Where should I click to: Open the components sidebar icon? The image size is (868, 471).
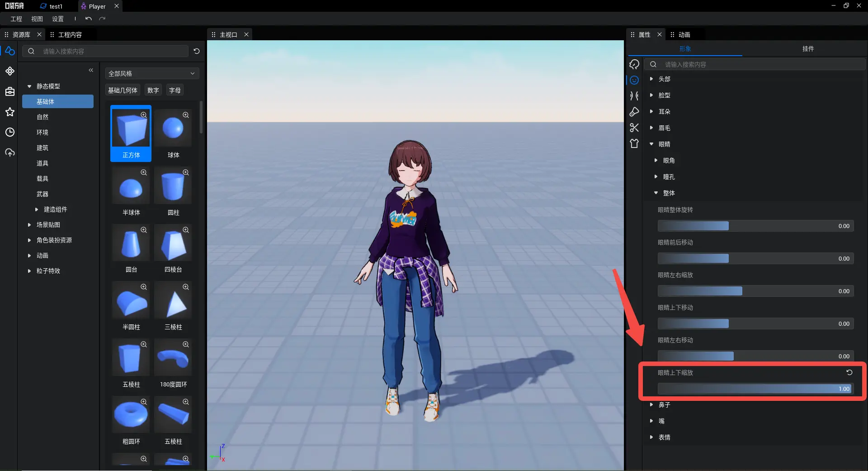pos(10,71)
